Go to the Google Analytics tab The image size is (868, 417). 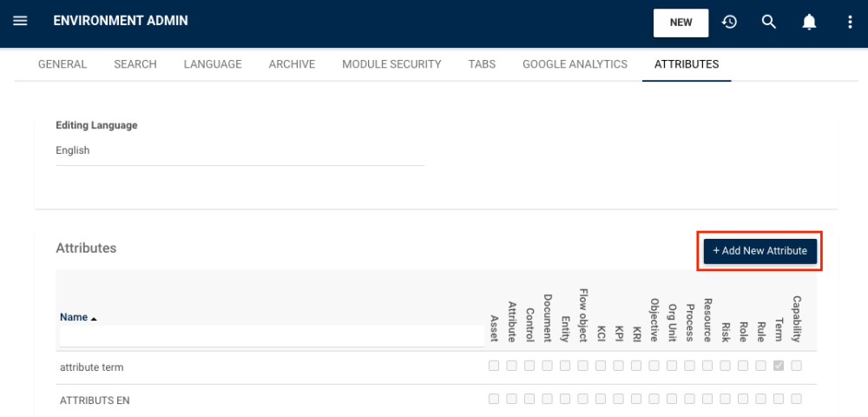(x=575, y=64)
